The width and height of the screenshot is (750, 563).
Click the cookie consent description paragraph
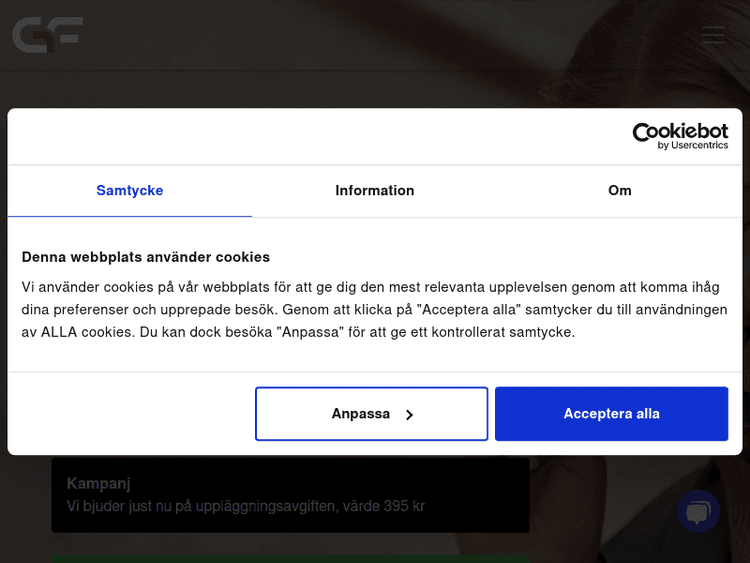(375, 309)
